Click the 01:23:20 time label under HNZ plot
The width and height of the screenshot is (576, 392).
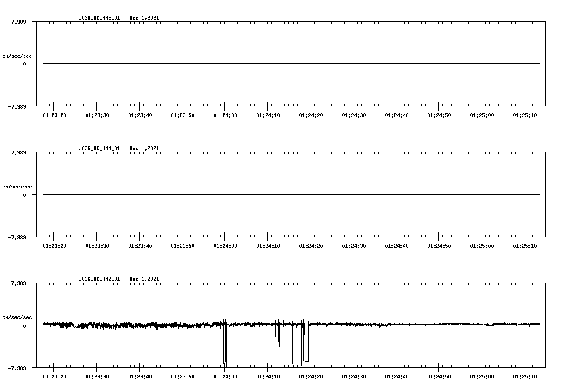tap(54, 377)
